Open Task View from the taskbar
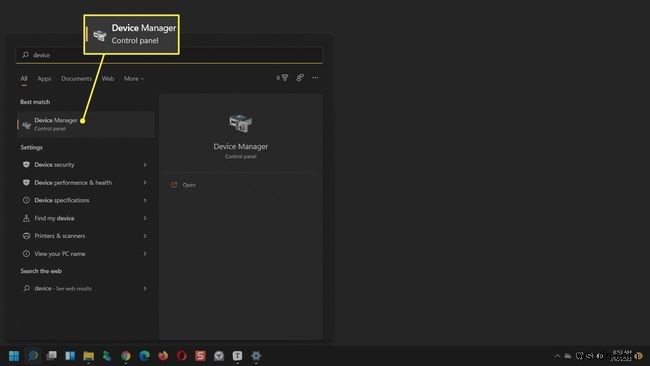The image size is (650, 366). [x=51, y=356]
